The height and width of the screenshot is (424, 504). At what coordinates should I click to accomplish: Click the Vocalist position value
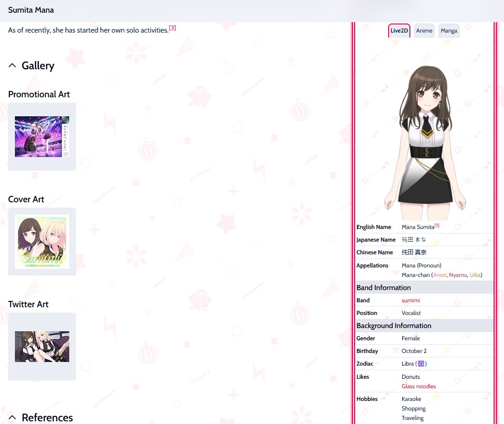pos(411,313)
